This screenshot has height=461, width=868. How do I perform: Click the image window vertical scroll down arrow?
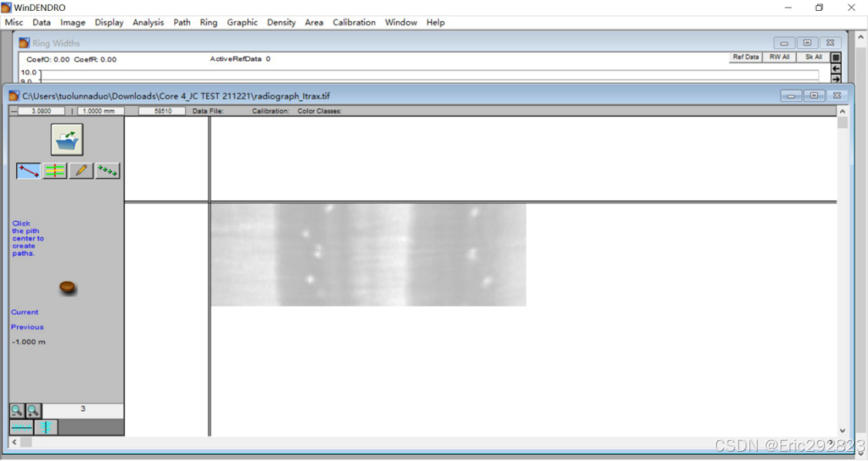click(x=843, y=431)
